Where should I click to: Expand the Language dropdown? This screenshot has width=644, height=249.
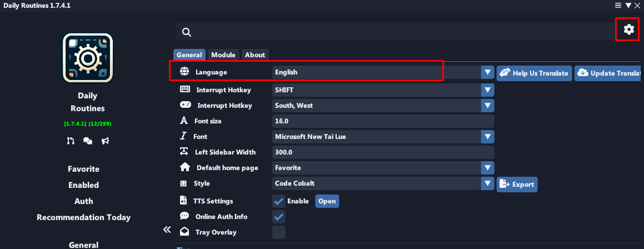[487, 73]
